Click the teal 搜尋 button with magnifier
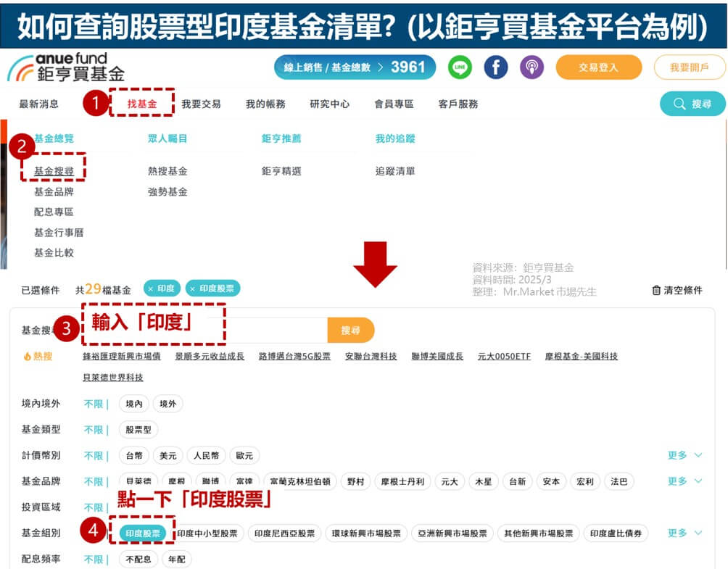728x569 pixels. pos(692,104)
